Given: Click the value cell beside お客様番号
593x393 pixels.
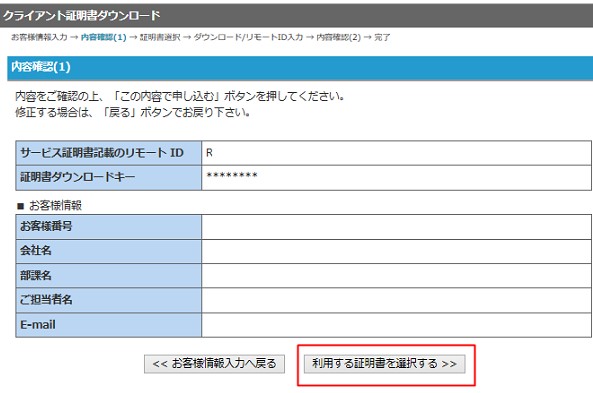Looking at the screenshot, I should tap(396, 227).
